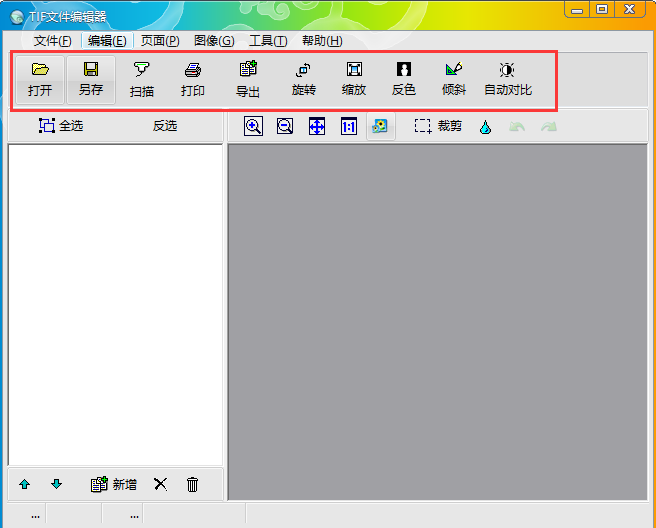Zoom out with magnifier minus icon
Screen dimensions: 656x528
click(285, 126)
